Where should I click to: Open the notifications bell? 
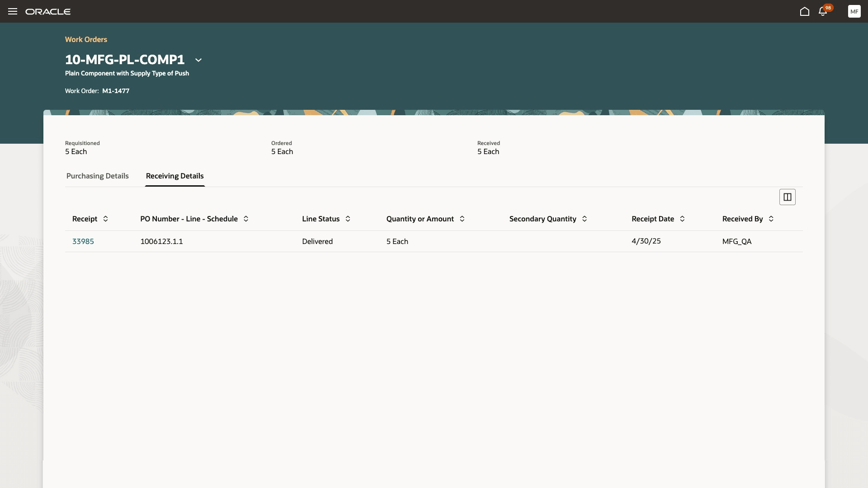pyautogui.click(x=823, y=11)
